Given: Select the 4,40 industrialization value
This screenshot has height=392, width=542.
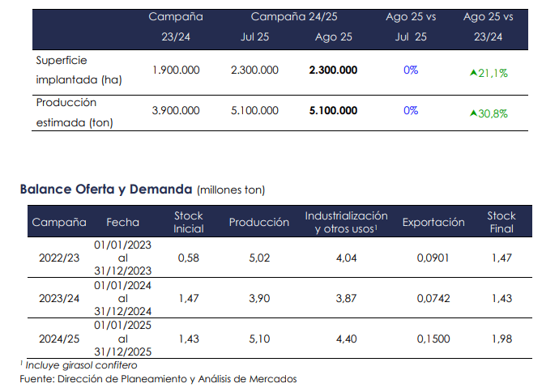Looking at the screenshot, I should [346, 337].
